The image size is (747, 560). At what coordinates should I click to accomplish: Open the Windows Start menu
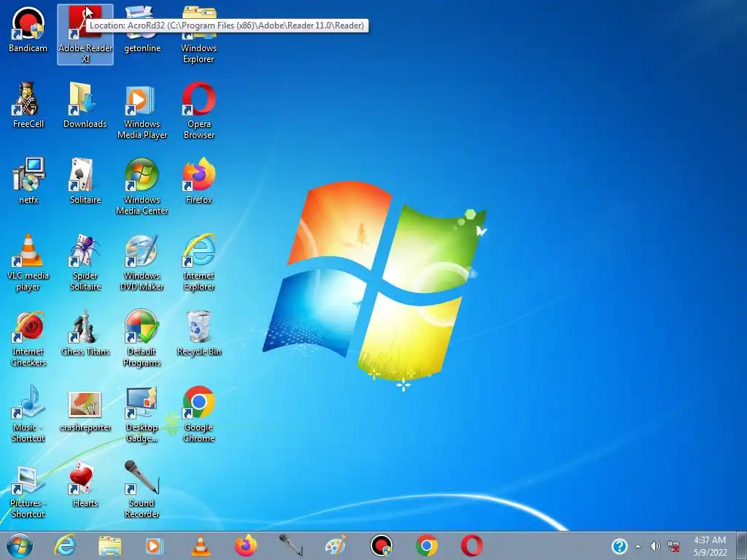20,545
